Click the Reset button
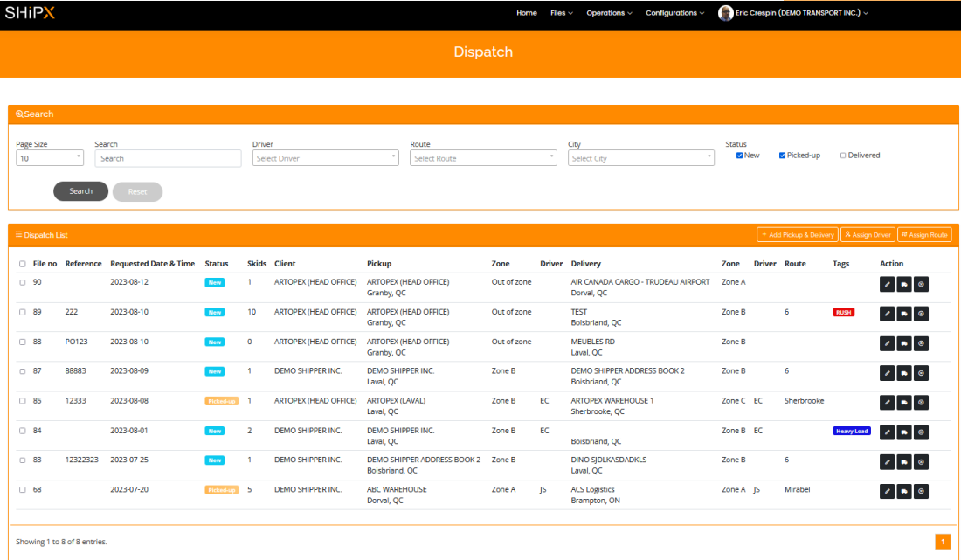This screenshot has height=560, width=961. click(137, 192)
